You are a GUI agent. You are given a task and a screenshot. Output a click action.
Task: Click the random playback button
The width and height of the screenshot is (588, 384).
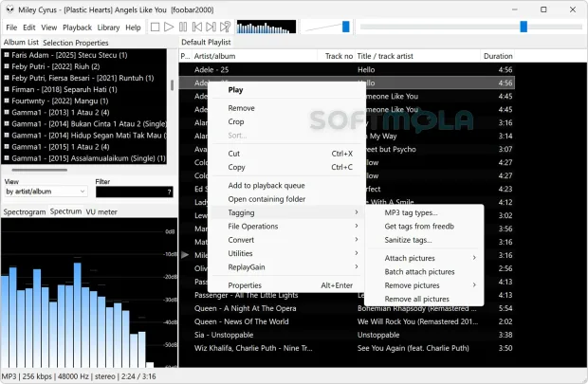coord(225,27)
